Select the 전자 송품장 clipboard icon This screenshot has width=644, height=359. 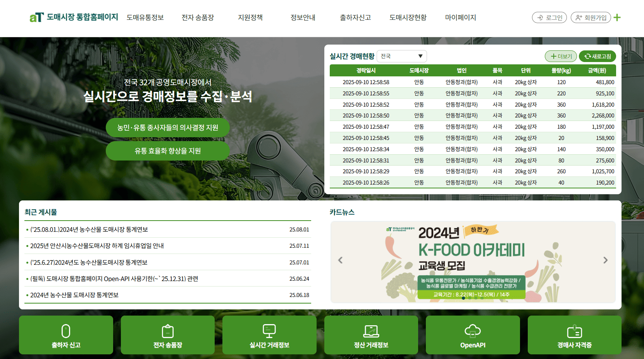(167, 331)
